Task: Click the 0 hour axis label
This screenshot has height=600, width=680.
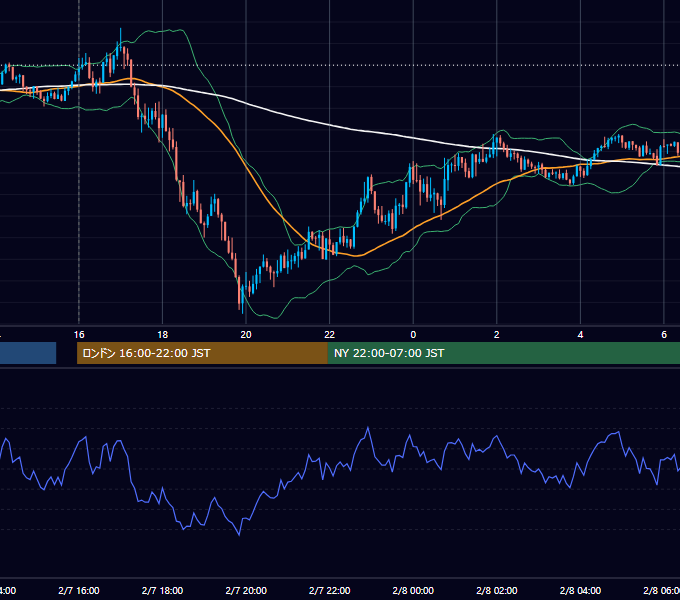Action: (413, 335)
